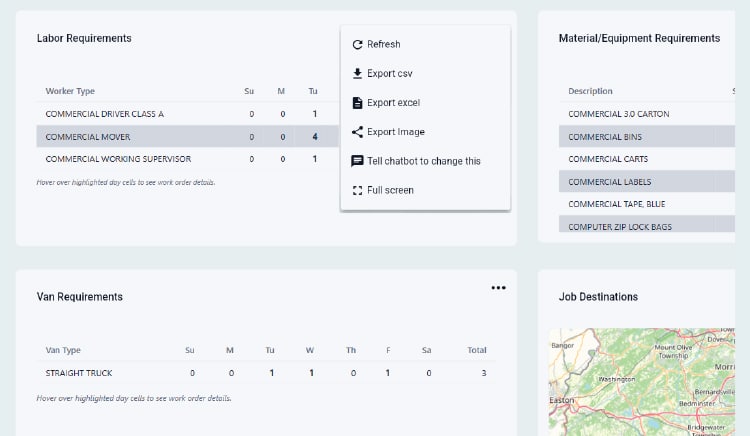
Task: Choose Export Image menu entry
Action: click(x=425, y=132)
